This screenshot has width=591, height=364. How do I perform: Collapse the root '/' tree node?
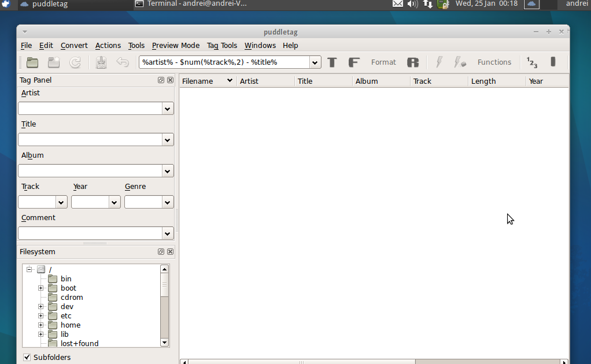click(x=29, y=269)
